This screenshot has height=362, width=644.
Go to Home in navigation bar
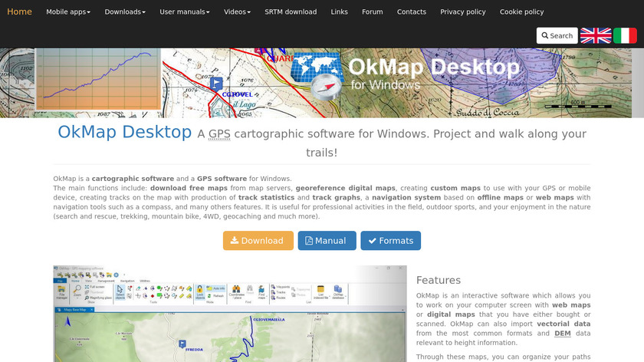[19, 12]
